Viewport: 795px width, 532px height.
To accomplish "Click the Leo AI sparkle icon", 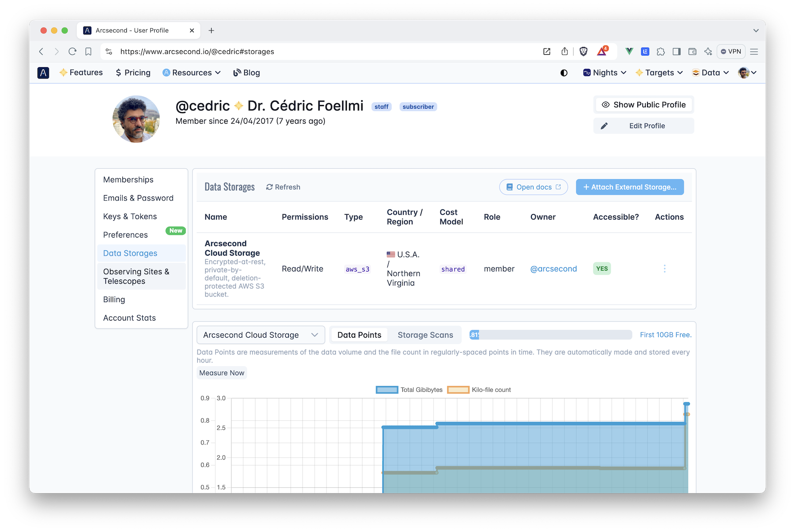I will point(708,51).
